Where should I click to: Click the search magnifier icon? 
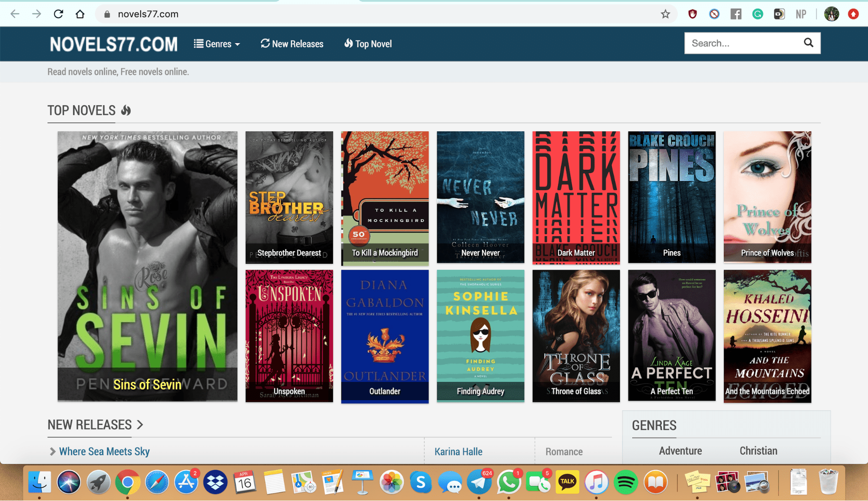click(808, 43)
